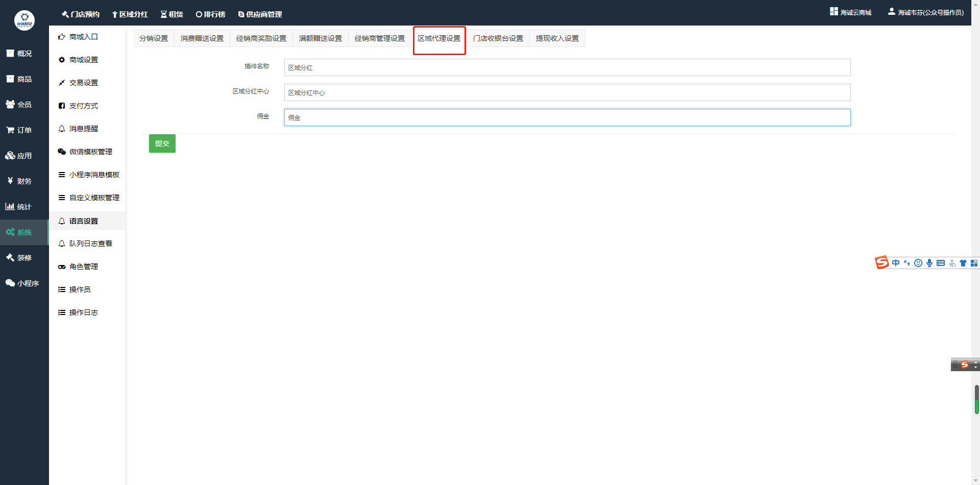Open 操作员 operators list
Screen dimensions: 980x485
click(x=75, y=289)
